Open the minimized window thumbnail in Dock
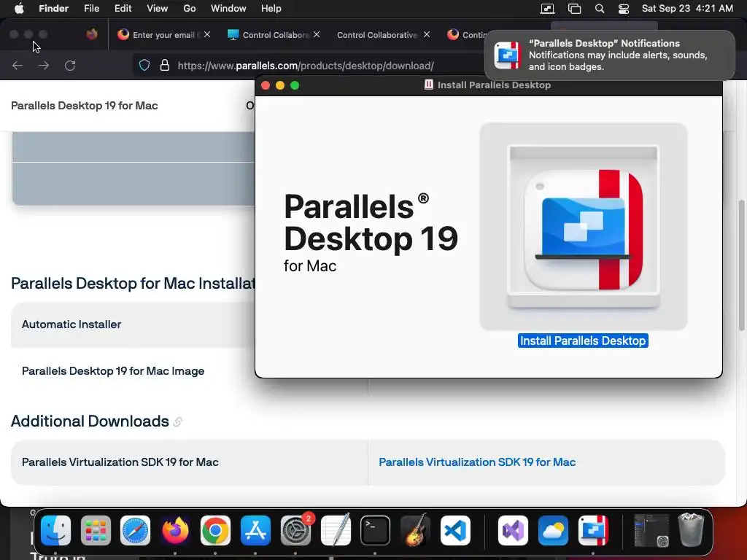Screen dimensions: 747x560 pos(651,531)
